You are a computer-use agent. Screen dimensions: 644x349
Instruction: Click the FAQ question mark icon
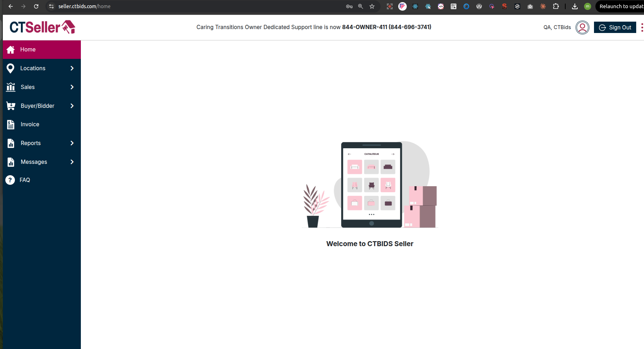(10, 180)
